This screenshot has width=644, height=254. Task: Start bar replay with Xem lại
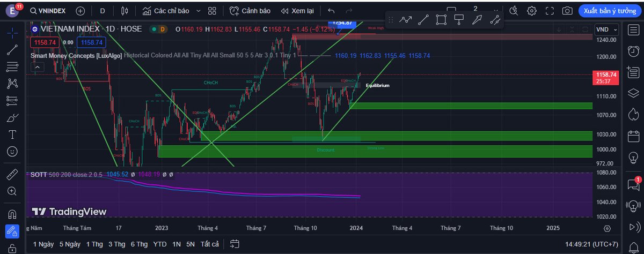pos(297,11)
